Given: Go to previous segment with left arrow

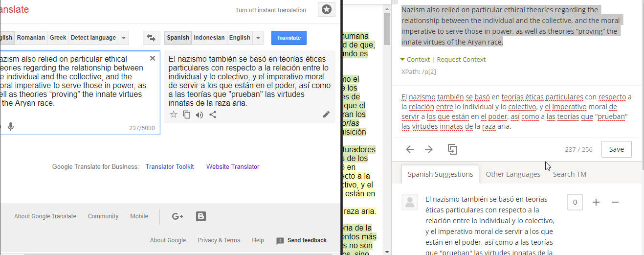Looking at the screenshot, I should [x=410, y=149].
